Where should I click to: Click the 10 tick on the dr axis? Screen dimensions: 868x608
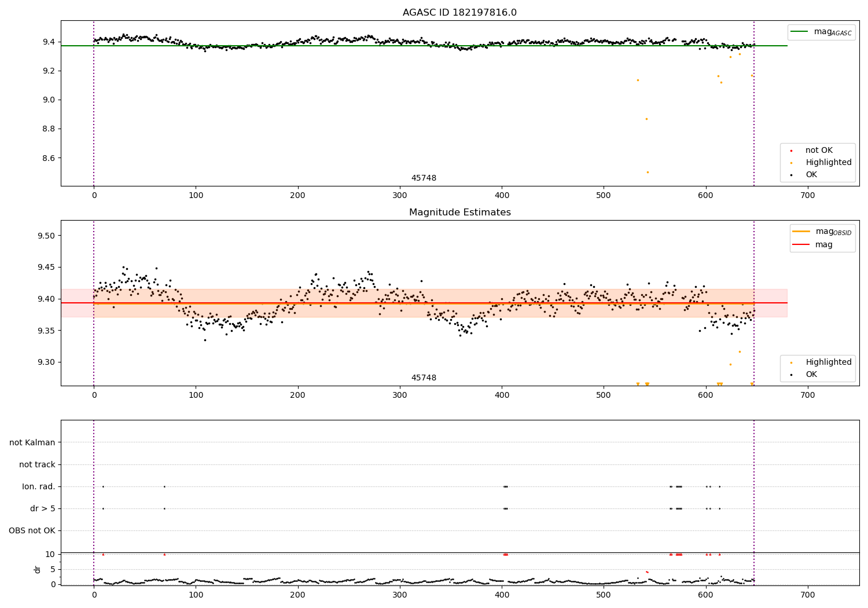click(50, 555)
